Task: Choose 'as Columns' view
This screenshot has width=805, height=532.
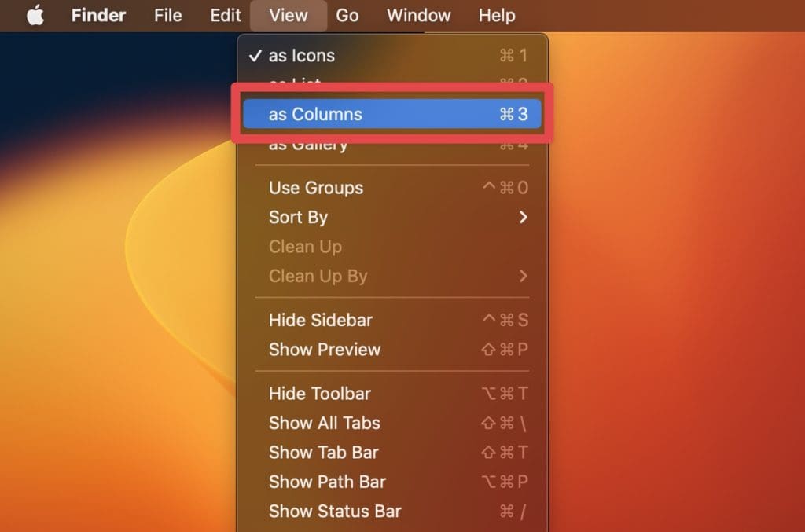Action: pos(392,114)
